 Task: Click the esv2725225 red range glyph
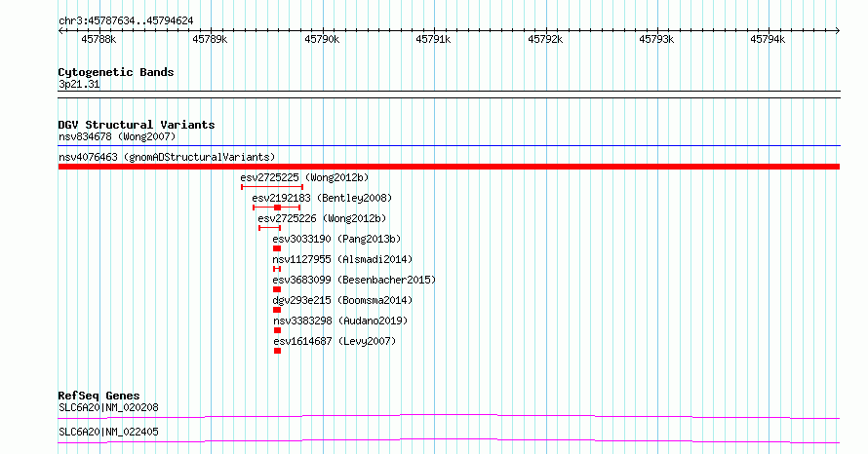pos(272,187)
